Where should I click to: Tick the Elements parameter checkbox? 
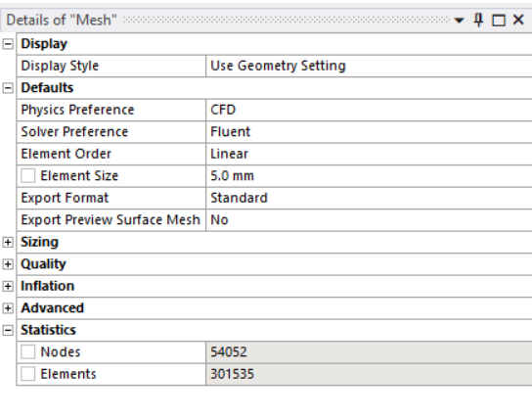[27, 374]
